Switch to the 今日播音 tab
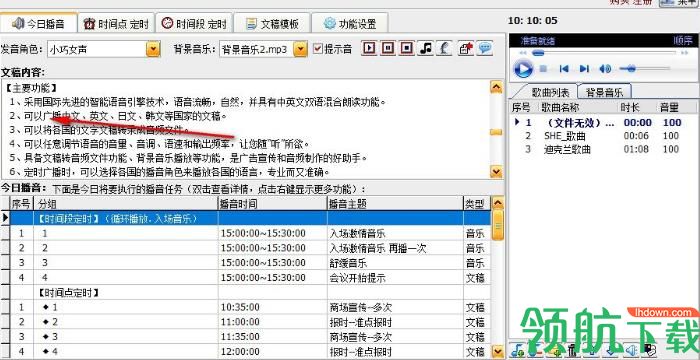 pyautogui.click(x=38, y=23)
